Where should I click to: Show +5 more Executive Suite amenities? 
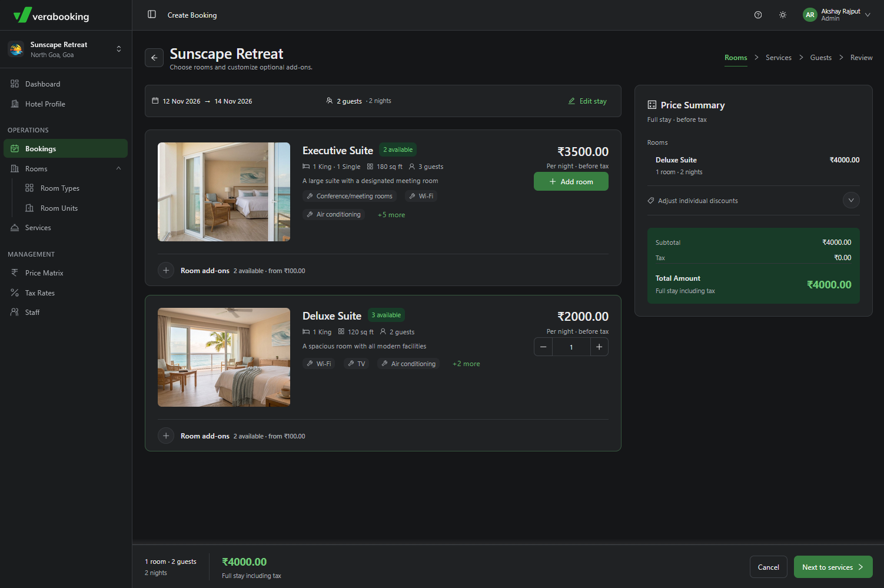(391, 215)
